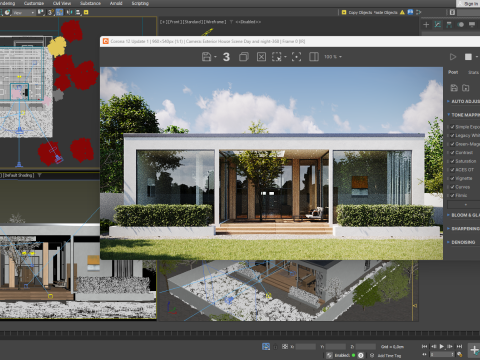The image size is (480, 360).
Task: Open the 100% zoom dropdown
Action: 333,57
